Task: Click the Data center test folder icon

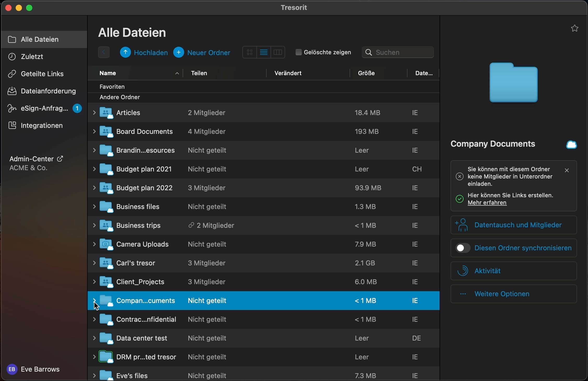Action: pyautogui.click(x=106, y=338)
